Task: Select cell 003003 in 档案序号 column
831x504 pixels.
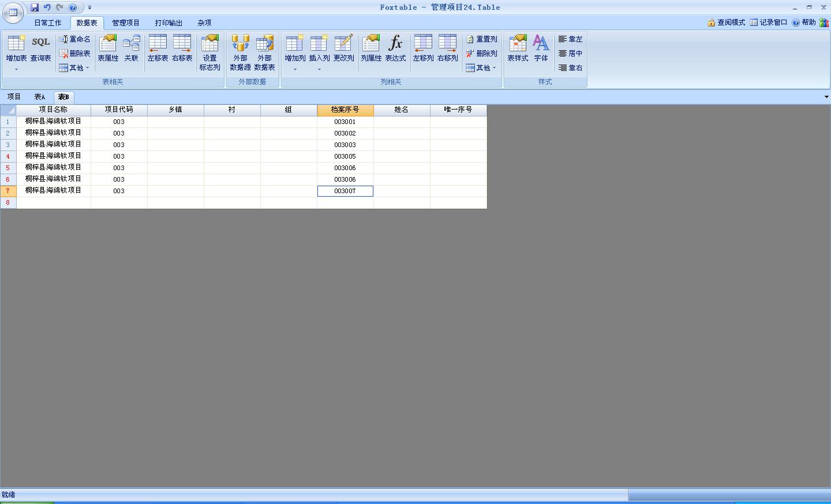Action: point(345,145)
